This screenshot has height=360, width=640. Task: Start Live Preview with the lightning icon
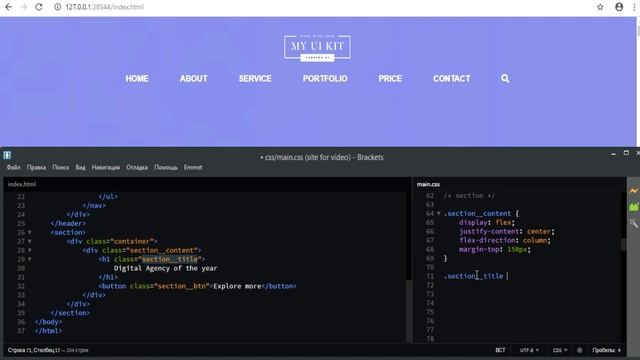click(x=633, y=191)
